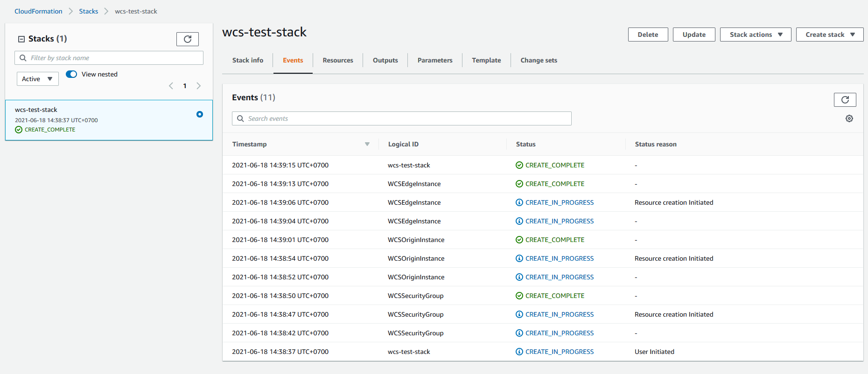Click the Delete button
Screen dimensions: 868x374
(x=648, y=35)
